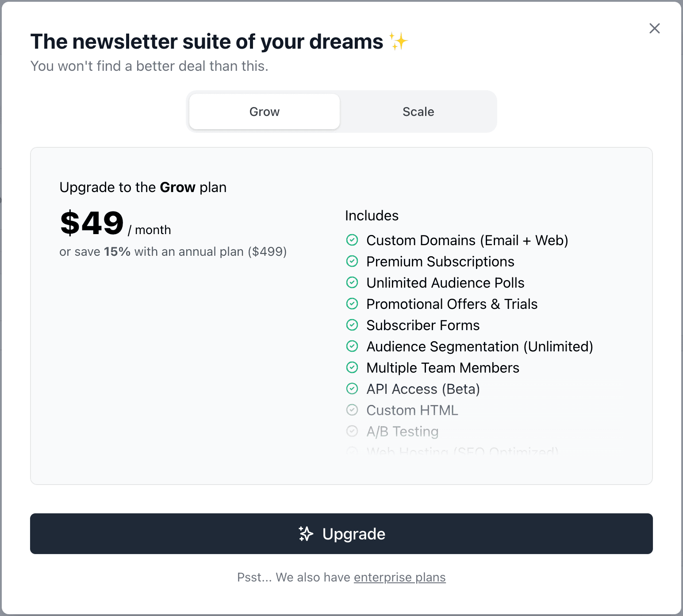The height and width of the screenshot is (616, 683).
Task: Switch to the Grow plan tab
Action: [x=264, y=112]
